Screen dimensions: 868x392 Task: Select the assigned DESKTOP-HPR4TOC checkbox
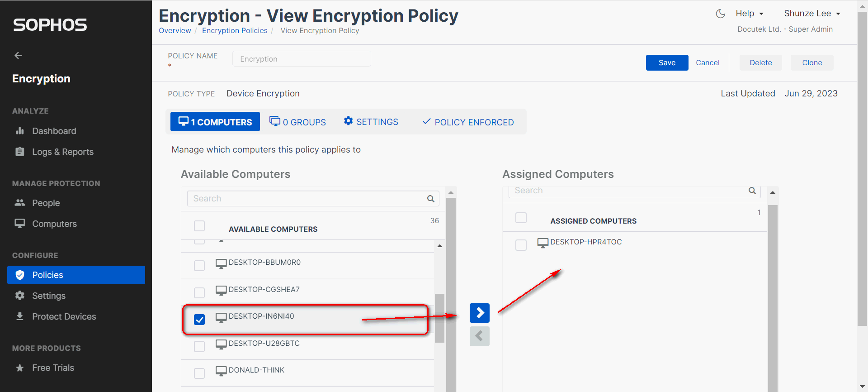pyautogui.click(x=521, y=245)
